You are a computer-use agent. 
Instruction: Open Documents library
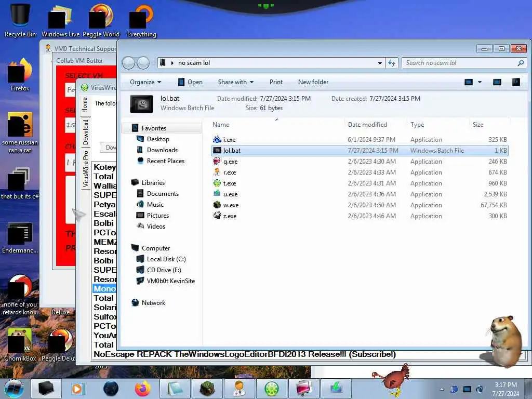point(163,193)
